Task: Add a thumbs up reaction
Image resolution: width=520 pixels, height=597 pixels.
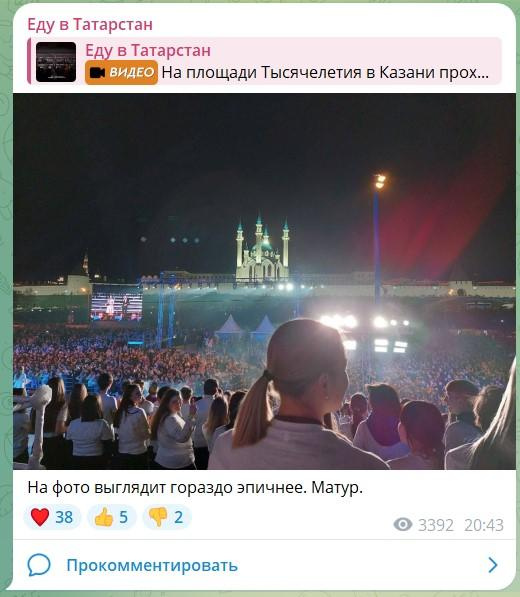Action: (x=112, y=517)
